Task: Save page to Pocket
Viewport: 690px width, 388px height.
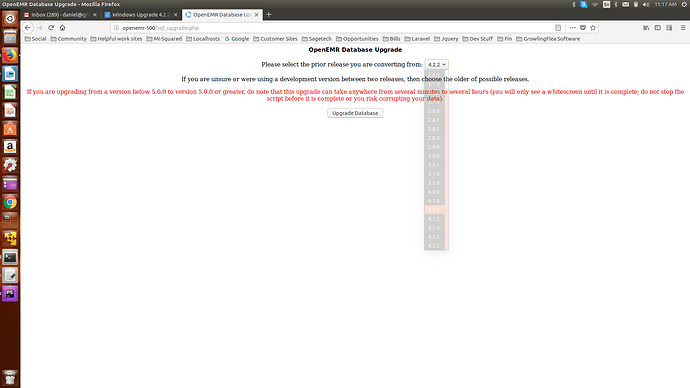Action: pyautogui.click(x=583, y=28)
